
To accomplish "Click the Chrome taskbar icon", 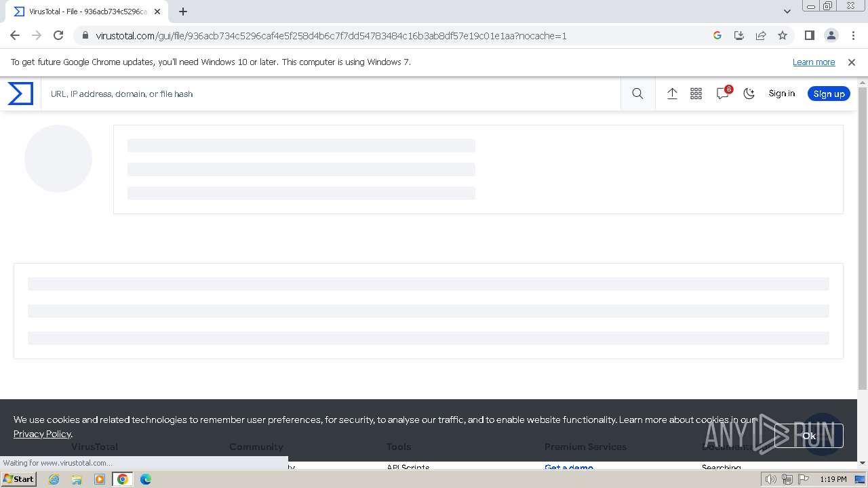I will pos(123,479).
